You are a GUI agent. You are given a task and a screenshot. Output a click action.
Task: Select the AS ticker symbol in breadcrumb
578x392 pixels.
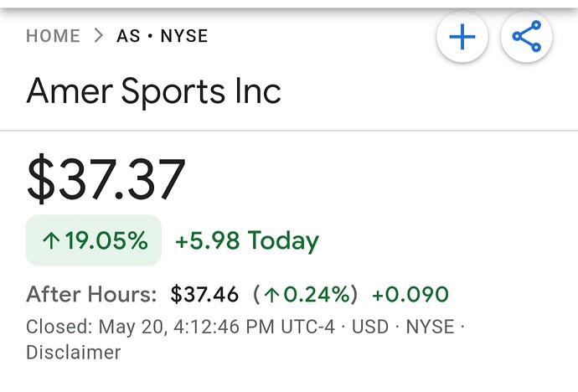pos(128,36)
